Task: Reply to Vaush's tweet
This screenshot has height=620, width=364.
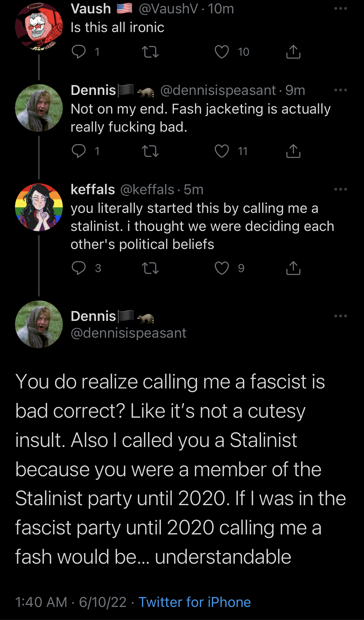Action: point(78,52)
